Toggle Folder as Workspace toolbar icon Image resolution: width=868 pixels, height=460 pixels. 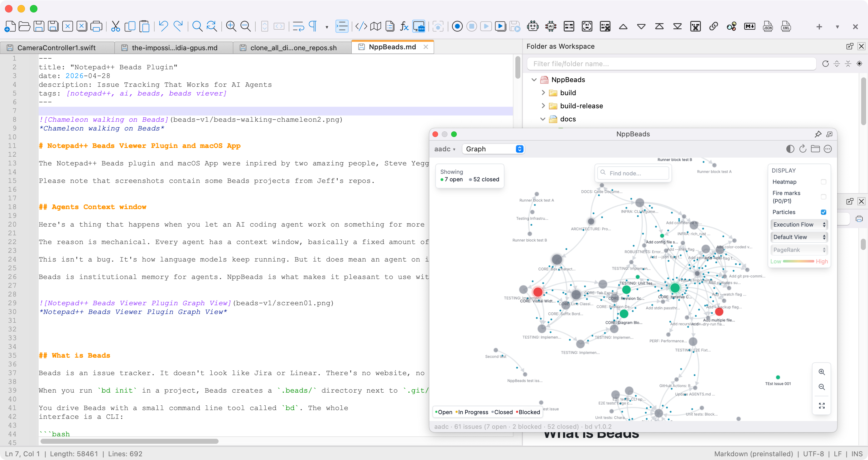pos(419,26)
